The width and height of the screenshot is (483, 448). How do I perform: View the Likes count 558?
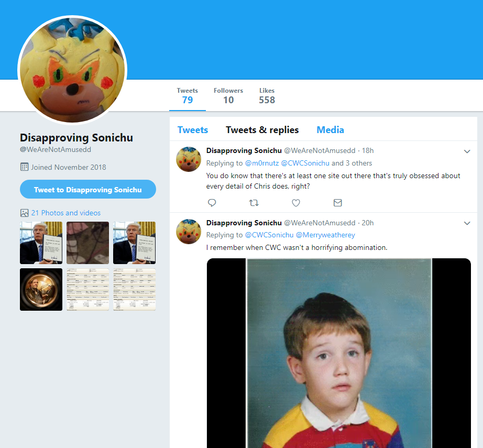click(267, 96)
